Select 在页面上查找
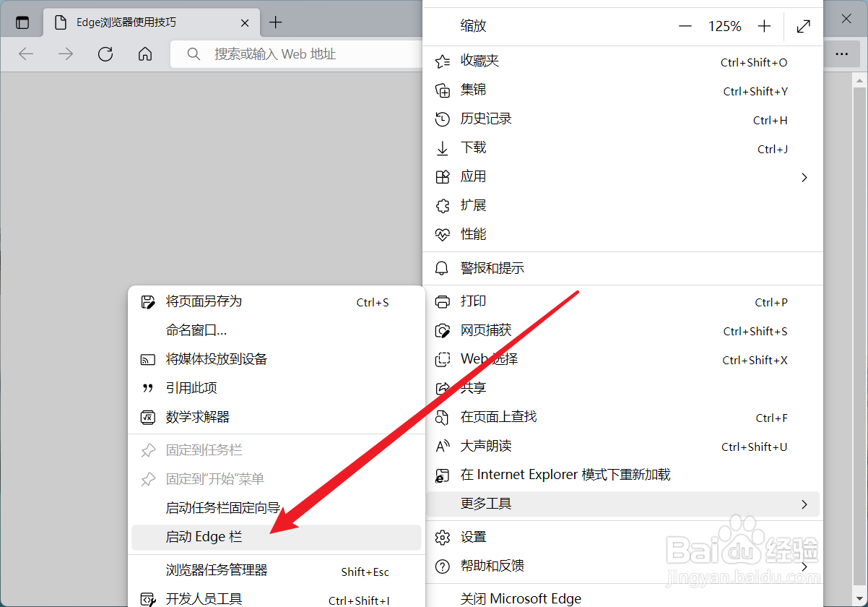Viewport: 868px width, 607px height. [x=622, y=417]
